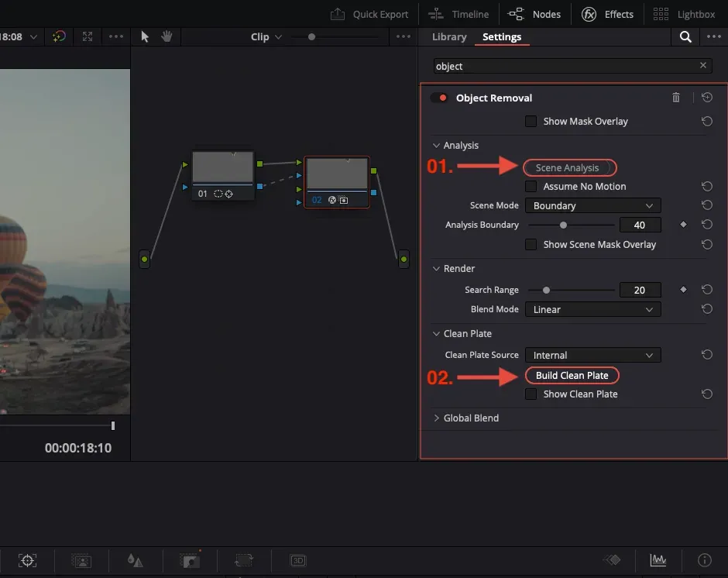Adjust the Search Range slider

click(547, 290)
